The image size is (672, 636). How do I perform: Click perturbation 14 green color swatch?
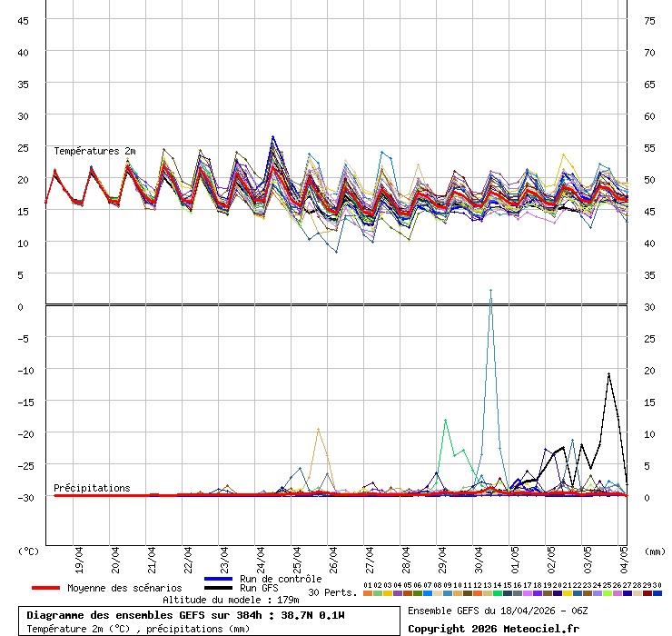498,593
